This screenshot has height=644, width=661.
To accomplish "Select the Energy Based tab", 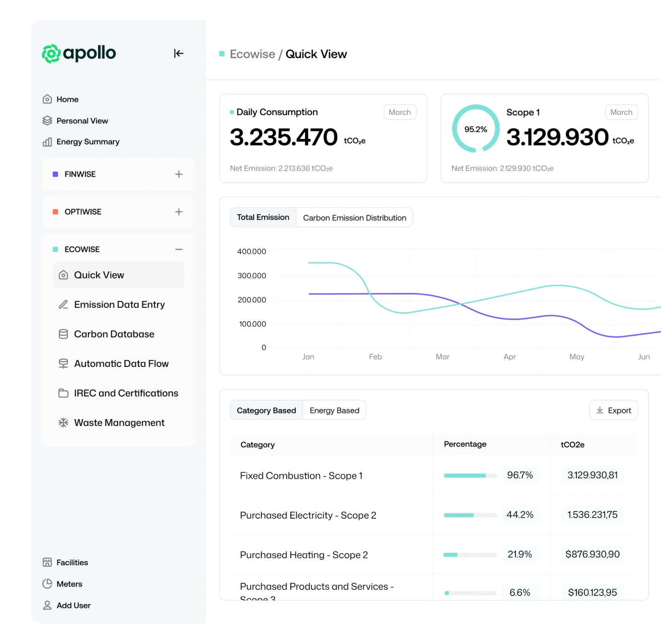I will 334,411.
